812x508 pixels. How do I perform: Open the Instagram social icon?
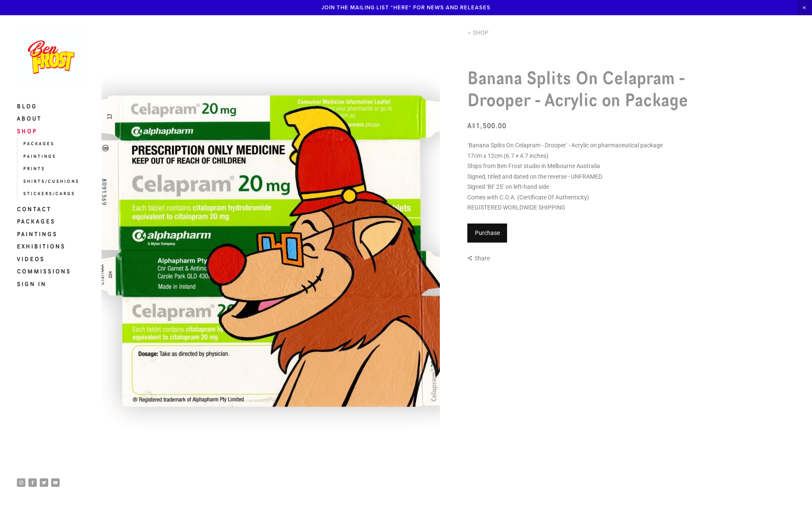[x=21, y=483]
